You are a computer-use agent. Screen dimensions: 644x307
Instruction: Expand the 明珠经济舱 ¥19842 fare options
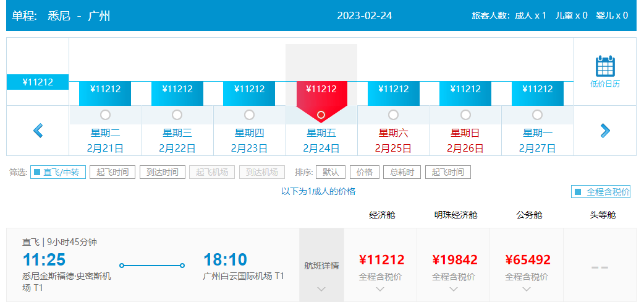click(454, 288)
